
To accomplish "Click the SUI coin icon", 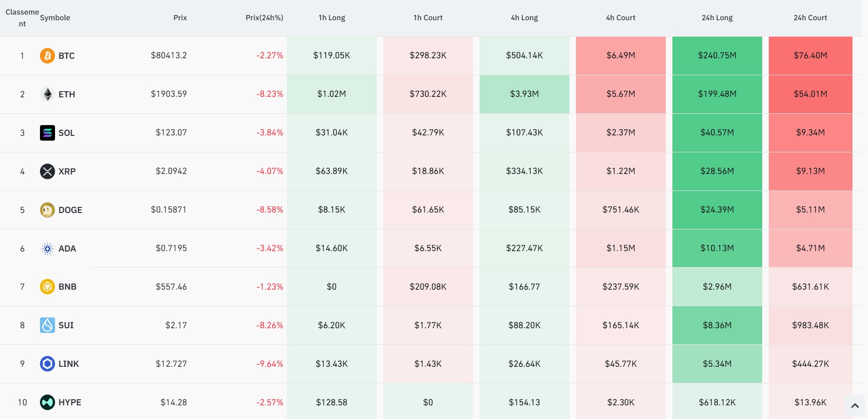I will 47,325.
